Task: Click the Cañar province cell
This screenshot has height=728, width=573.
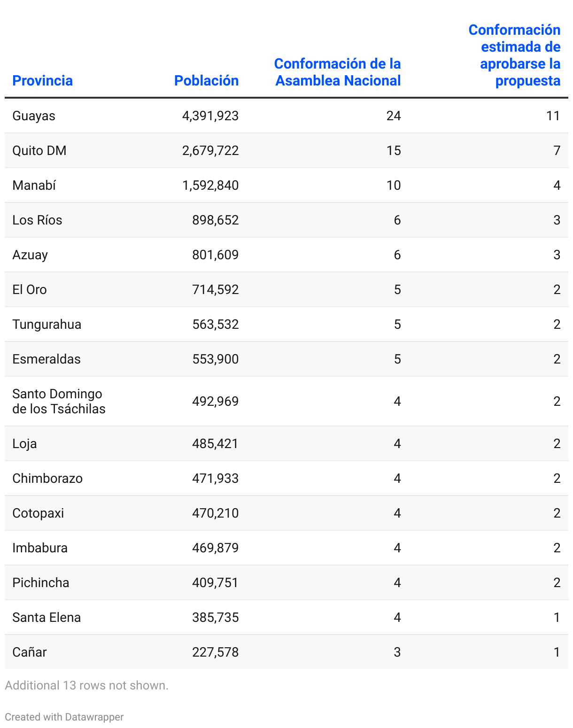Action: 30,652
